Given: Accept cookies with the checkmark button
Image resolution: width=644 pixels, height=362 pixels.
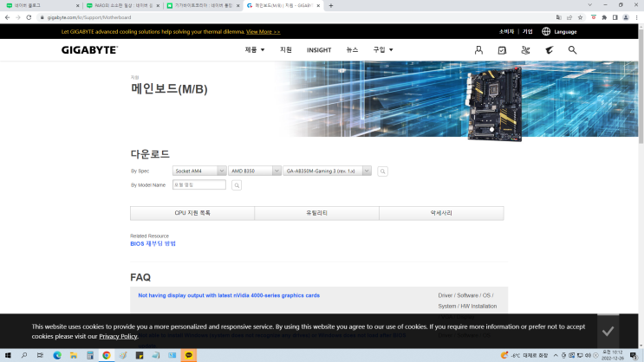Looking at the screenshot, I should pos(608,331).
